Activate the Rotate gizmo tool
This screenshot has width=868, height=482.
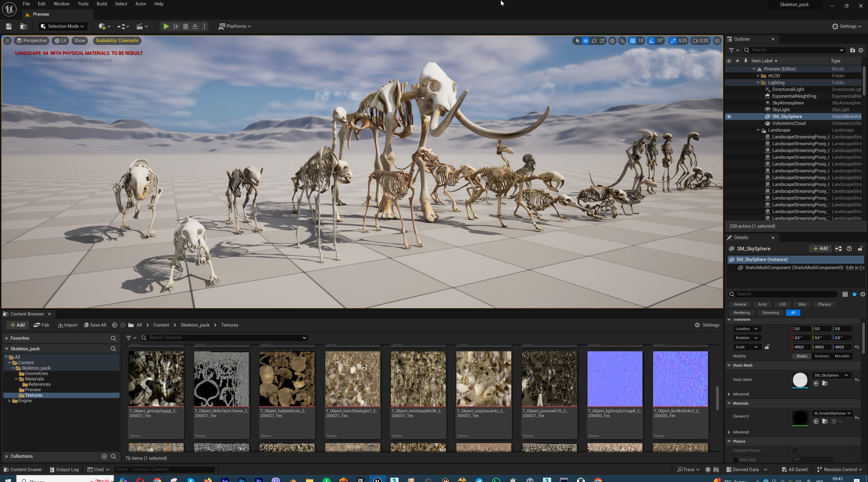(594, 40)
